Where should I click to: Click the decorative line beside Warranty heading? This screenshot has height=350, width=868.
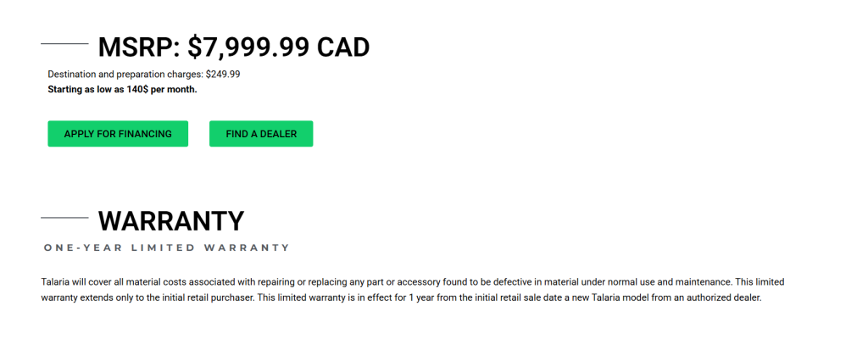pyautogui.click(x=64, y=218)
